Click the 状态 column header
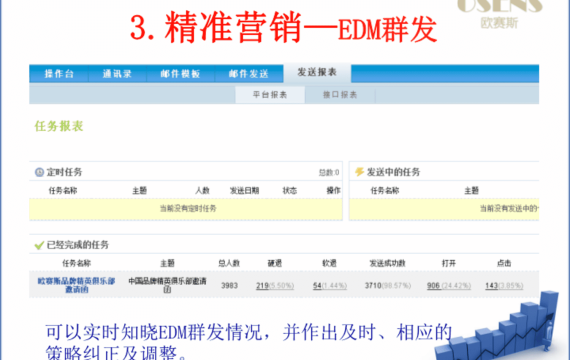 [290, 190]
